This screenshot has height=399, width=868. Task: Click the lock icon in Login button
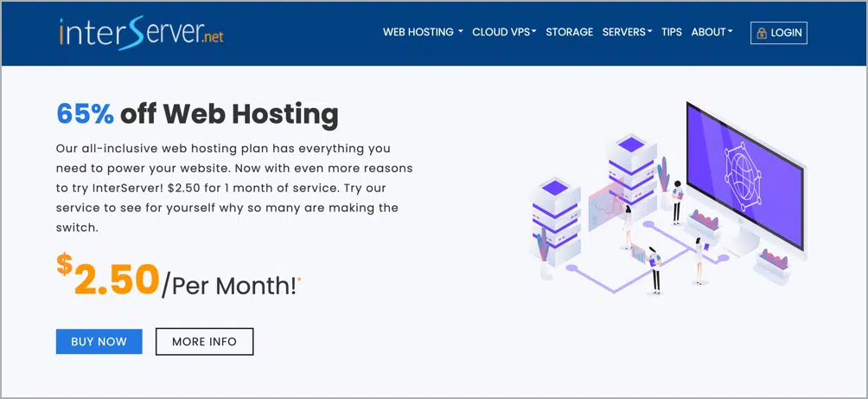pyautogui.click(x=763, y=33)
